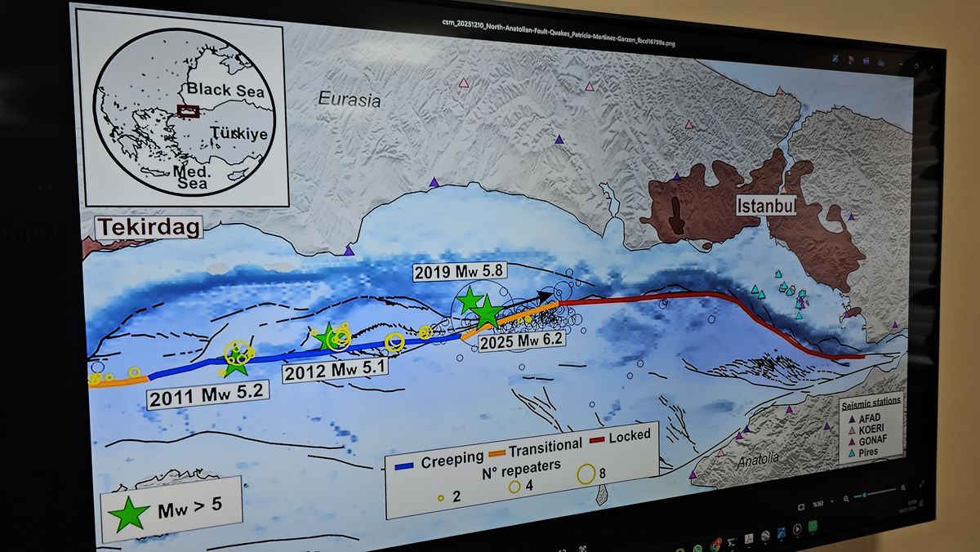Screen dimensions: 980x552
Task: Close the photo viewer window
Action: [932, 68]
